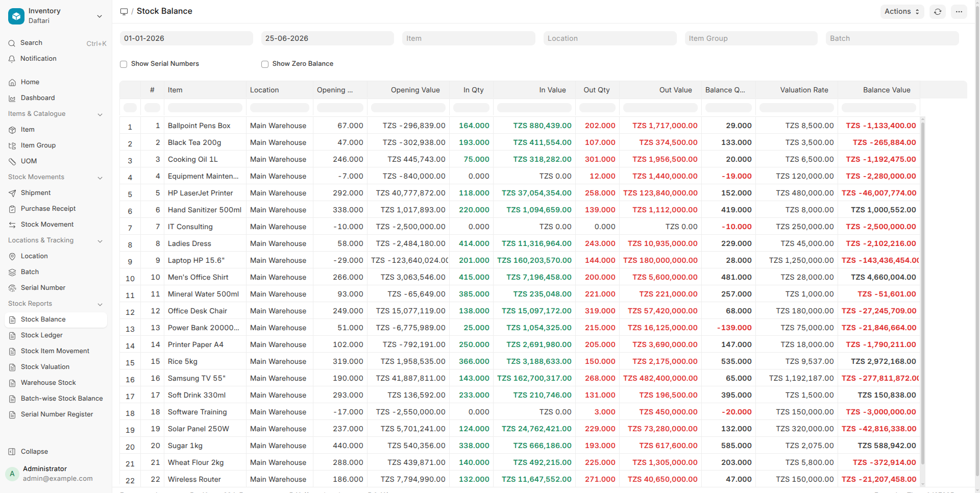Click the monitor breadcrumb icon beside Stock Balance
The image size is (980, 493).
click(124, 12)
